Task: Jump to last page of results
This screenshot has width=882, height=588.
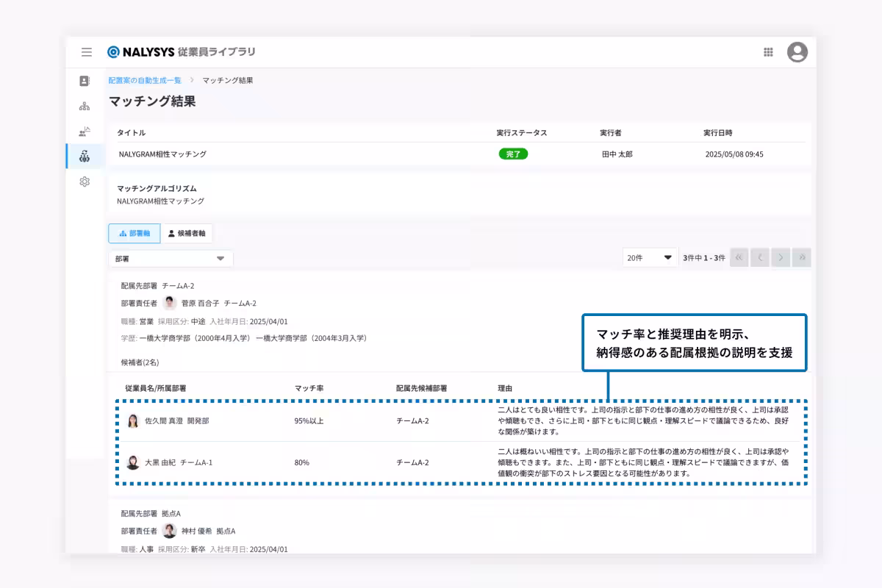Action: (802, 258)
